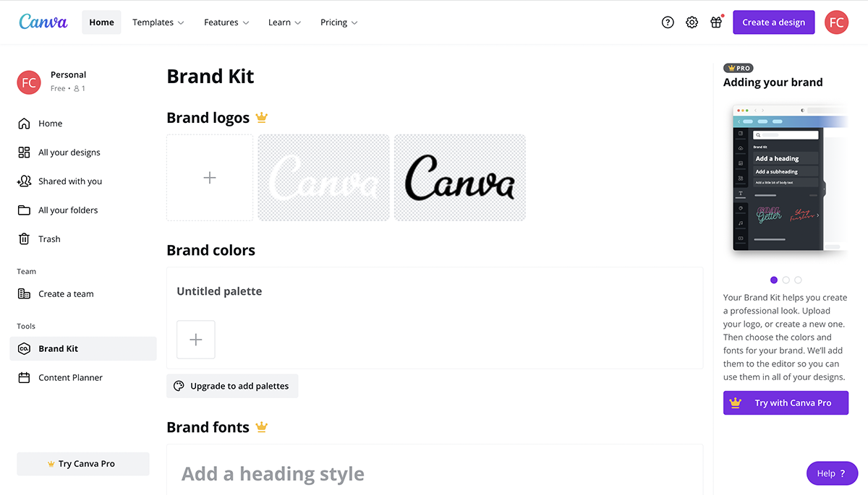Select the second carousel dot under the preview

coord(786,280)
